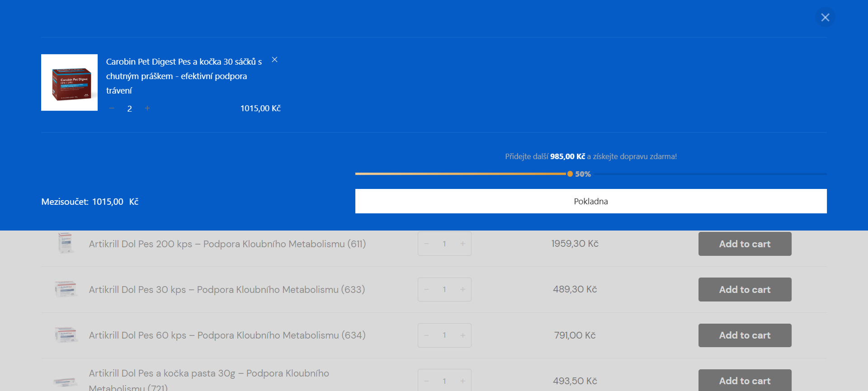Click thumbnail of Artikrill 200 kps
This screenshot has height=391, width=868.
click(x=66, y=243)
